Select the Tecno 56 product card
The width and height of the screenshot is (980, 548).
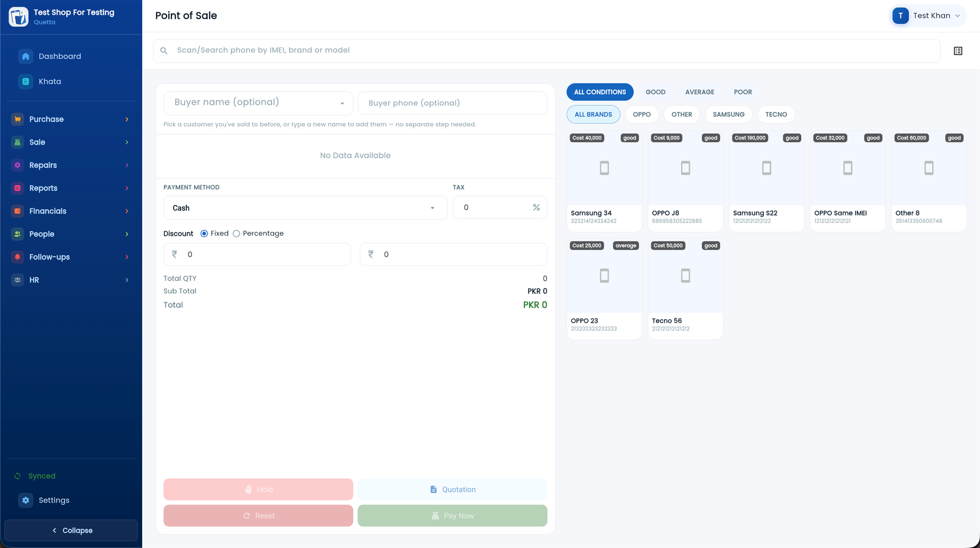[685, 288]
